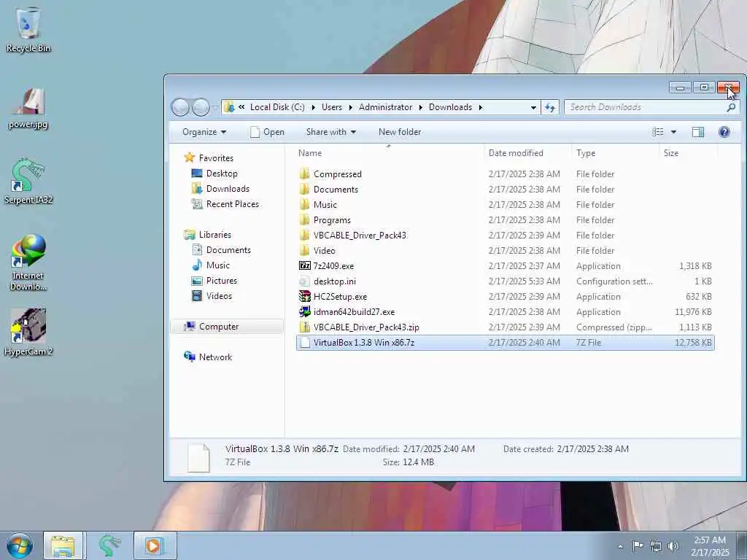Show hidden tray icons arrow
The height and width of the screenshot is (560, 747).
pyautogui.click(x=620, y=546)
